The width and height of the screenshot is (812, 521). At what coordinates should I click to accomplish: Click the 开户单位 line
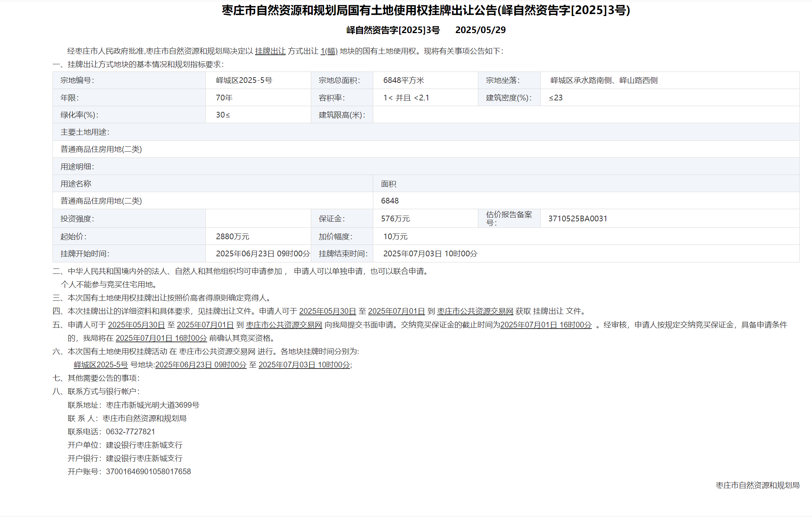tap(125, 445)
